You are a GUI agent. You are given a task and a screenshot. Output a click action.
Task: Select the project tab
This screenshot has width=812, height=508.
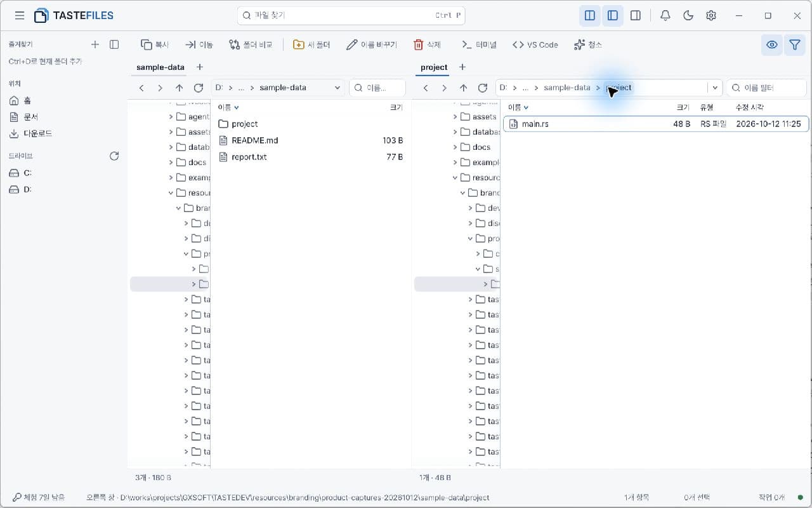[434, 67]
